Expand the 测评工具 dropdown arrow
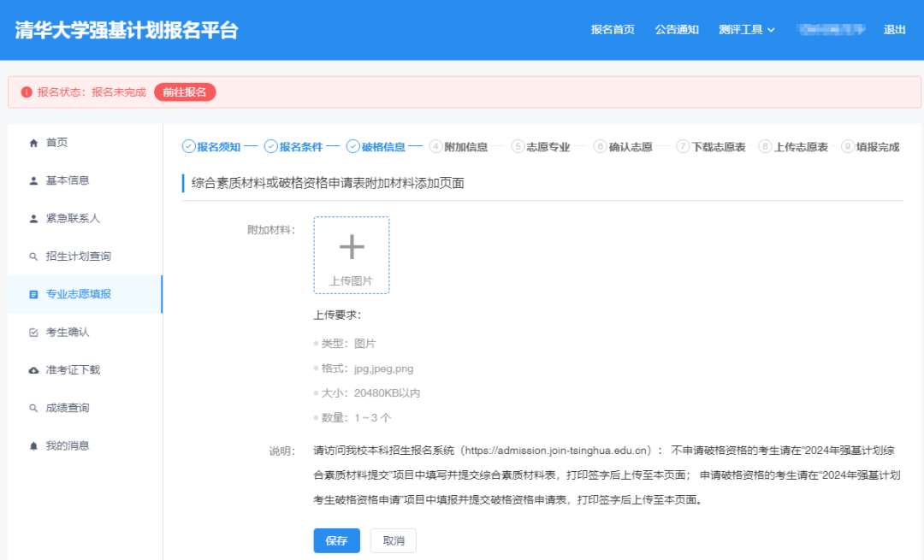The height and width of the screenshot is (560, 924). 771,30
